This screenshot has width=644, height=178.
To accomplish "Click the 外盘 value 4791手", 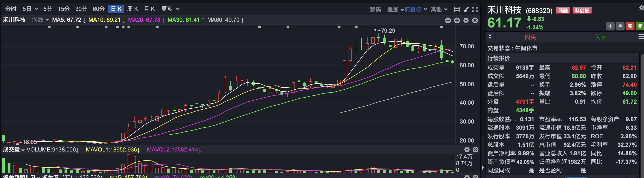I will click(x=525, y=102).
